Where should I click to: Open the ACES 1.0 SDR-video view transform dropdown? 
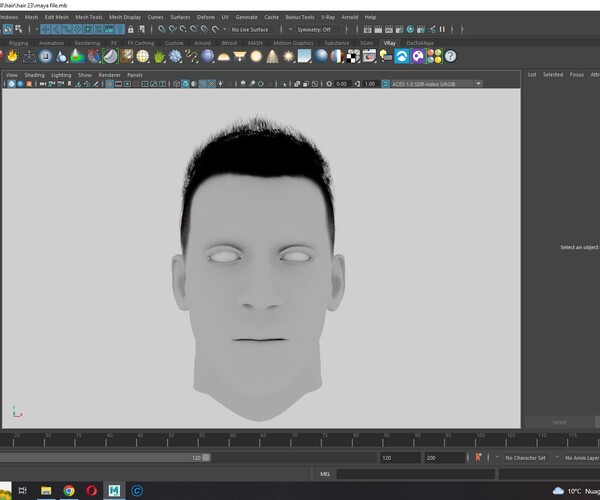(x=436, y=84)
